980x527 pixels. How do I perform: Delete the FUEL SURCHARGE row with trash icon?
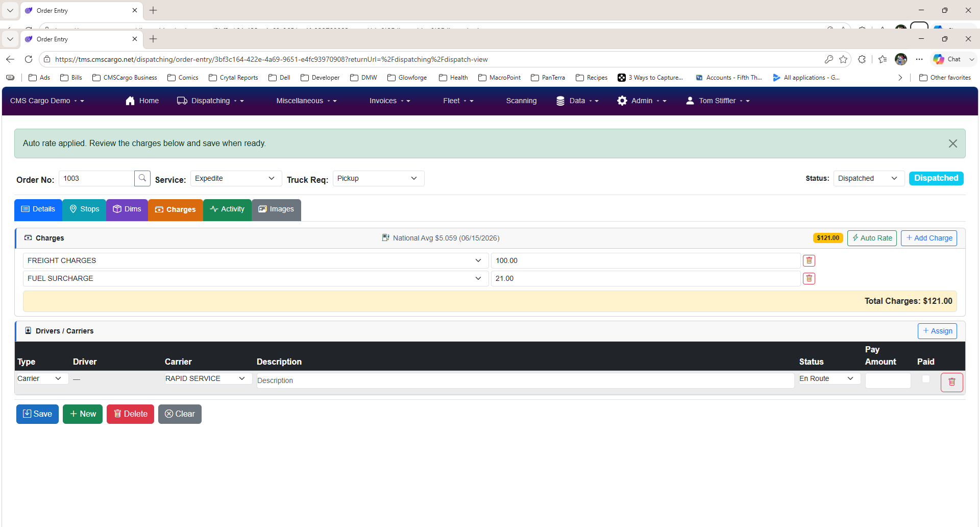809,279
